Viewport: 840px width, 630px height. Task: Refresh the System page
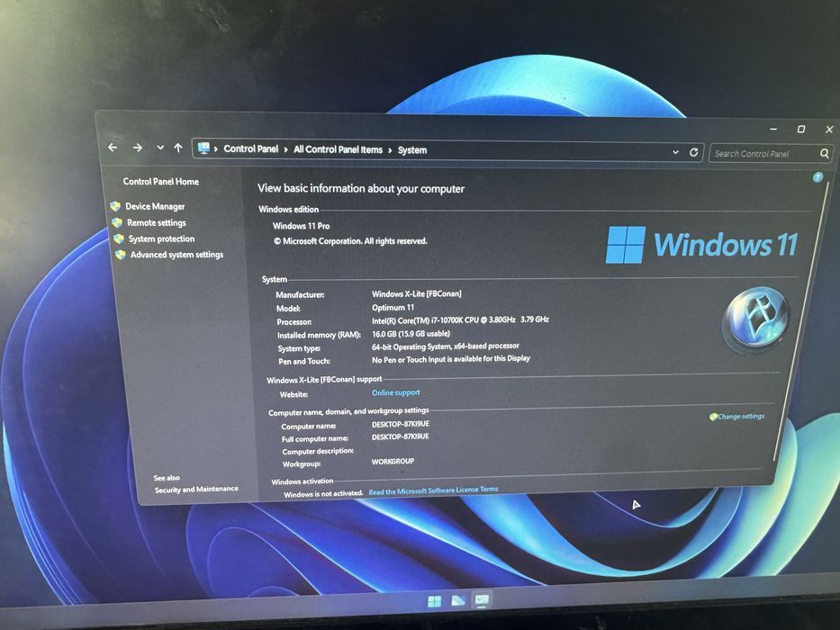(x=694, y=152)
